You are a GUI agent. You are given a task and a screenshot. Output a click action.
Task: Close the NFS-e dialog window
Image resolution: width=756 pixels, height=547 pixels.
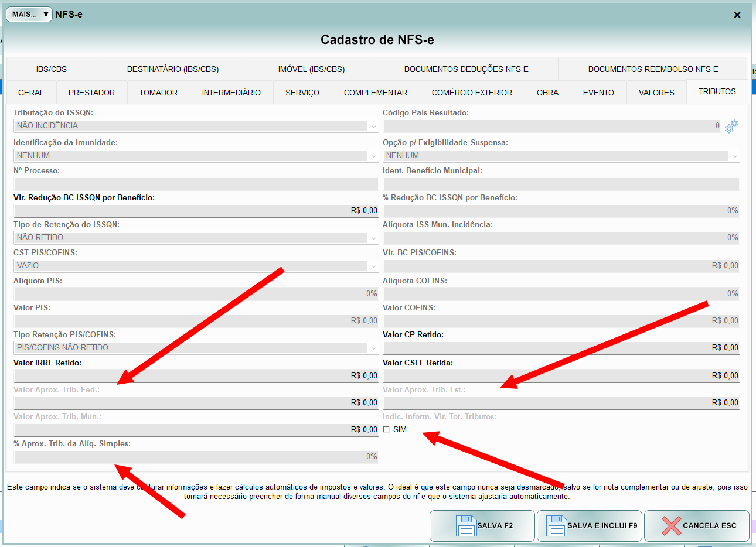coord(737,15)
